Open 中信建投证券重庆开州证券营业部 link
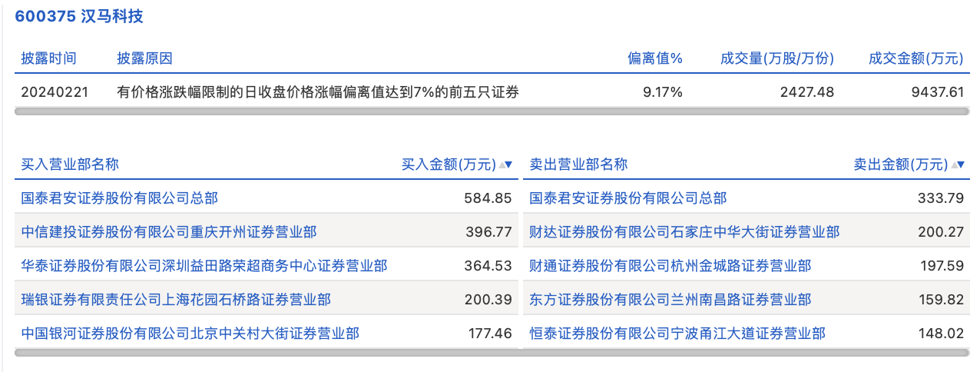980x372 pixels. [169, 232]
